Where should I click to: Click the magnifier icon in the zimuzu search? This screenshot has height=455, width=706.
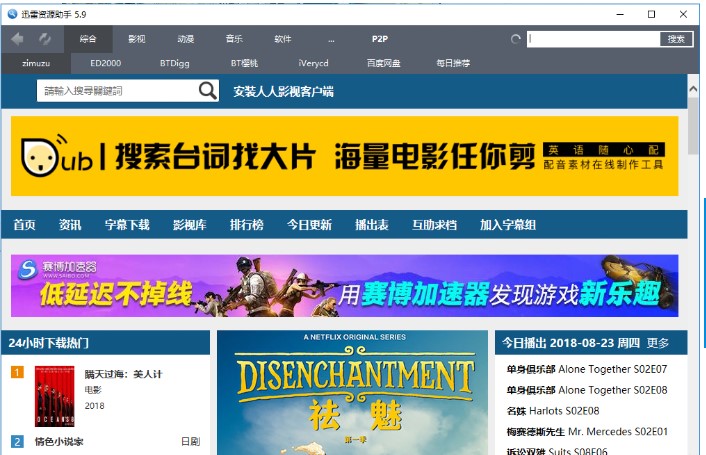point(208,91)
